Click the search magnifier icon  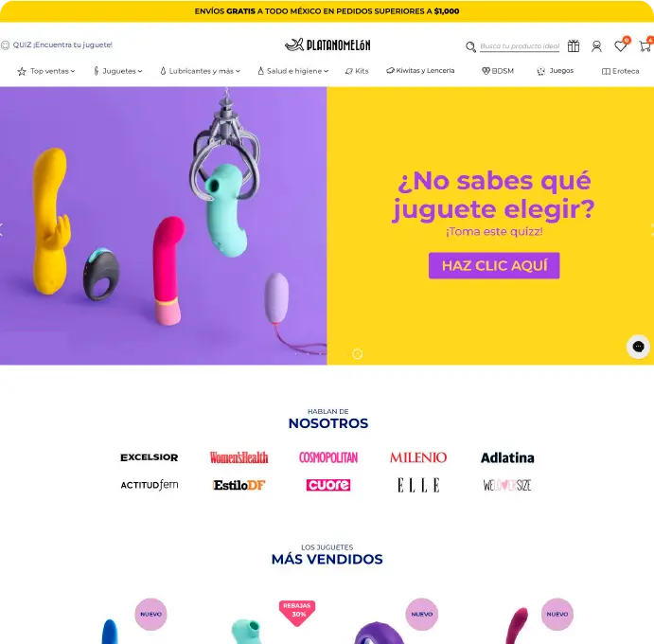[470, 46]
